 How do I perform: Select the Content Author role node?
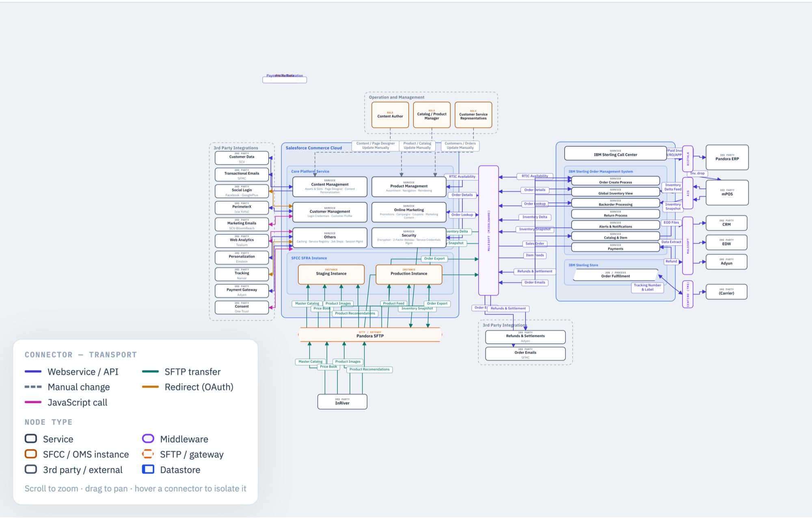click(x=390, y=115)
